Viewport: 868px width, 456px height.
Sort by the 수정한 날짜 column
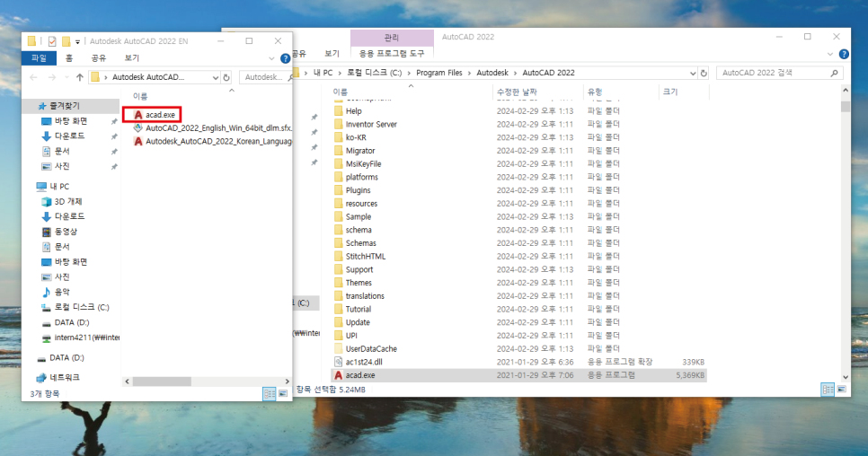tap(538, 92)
